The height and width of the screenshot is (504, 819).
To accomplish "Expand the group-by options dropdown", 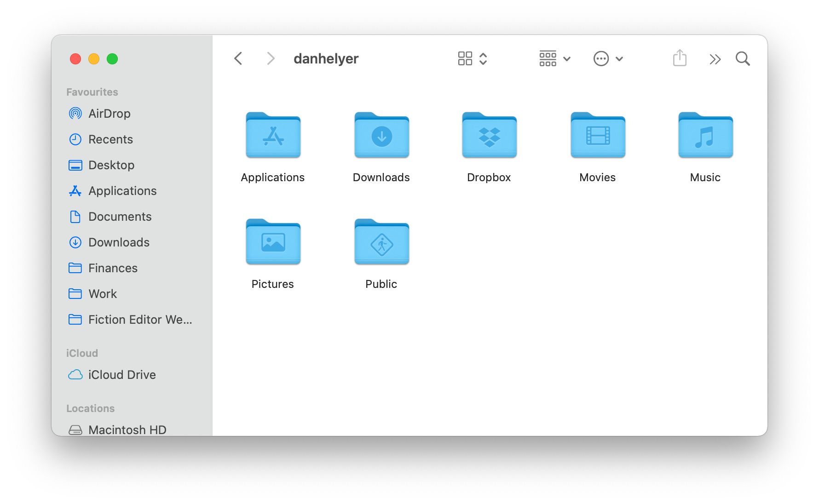I will [554, 59].
